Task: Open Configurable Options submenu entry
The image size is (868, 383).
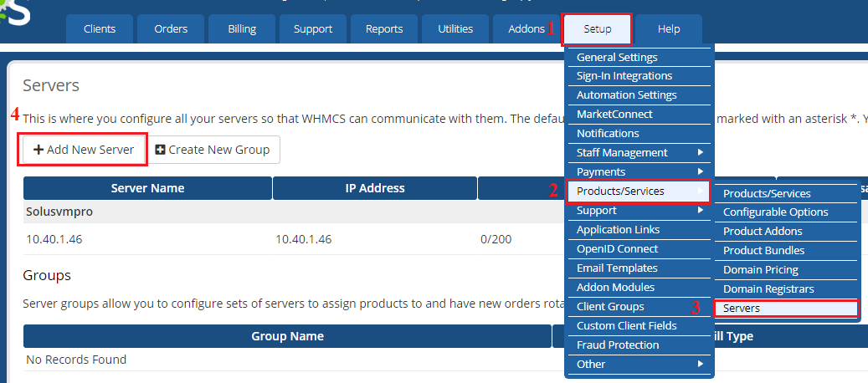Action: coord(775,212)
